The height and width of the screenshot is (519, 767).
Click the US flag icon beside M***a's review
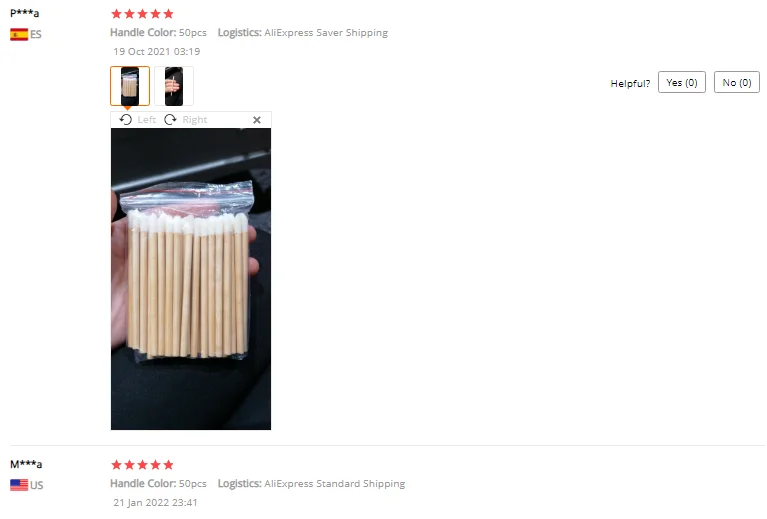(19, 485)
